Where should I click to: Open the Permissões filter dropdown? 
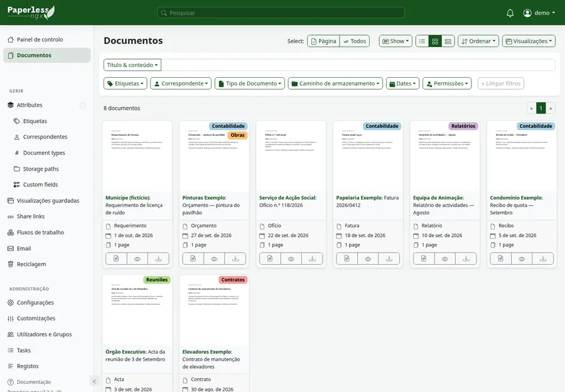click(447, 83)
